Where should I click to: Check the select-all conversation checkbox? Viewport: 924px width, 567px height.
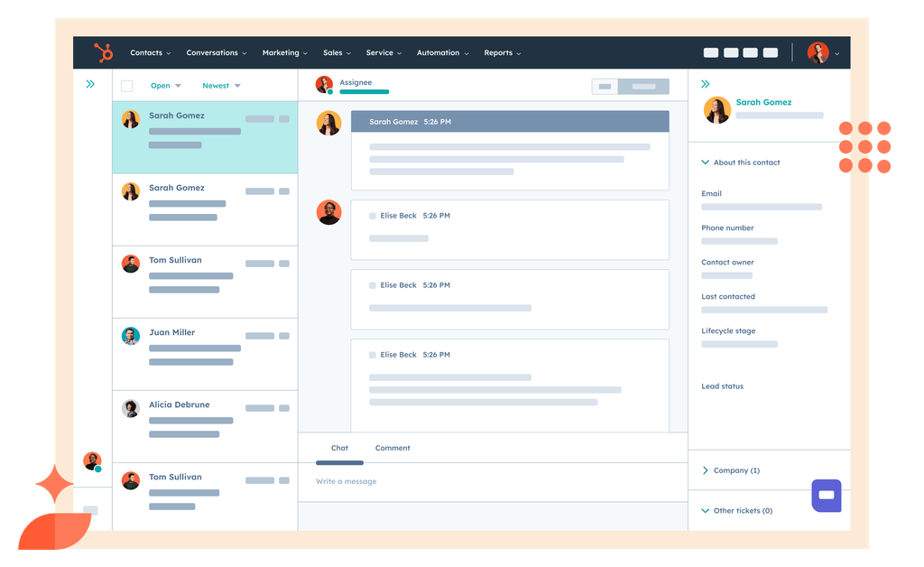(x=126, y=85)
